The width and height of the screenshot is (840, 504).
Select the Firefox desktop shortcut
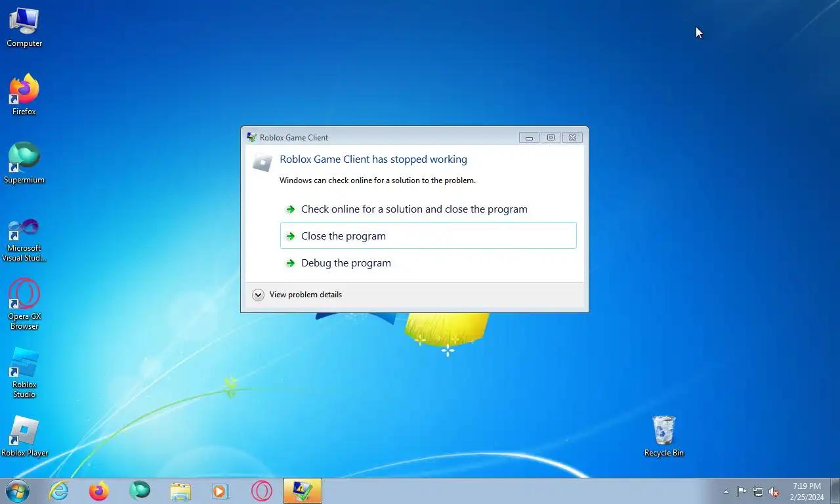coord(24,95)
